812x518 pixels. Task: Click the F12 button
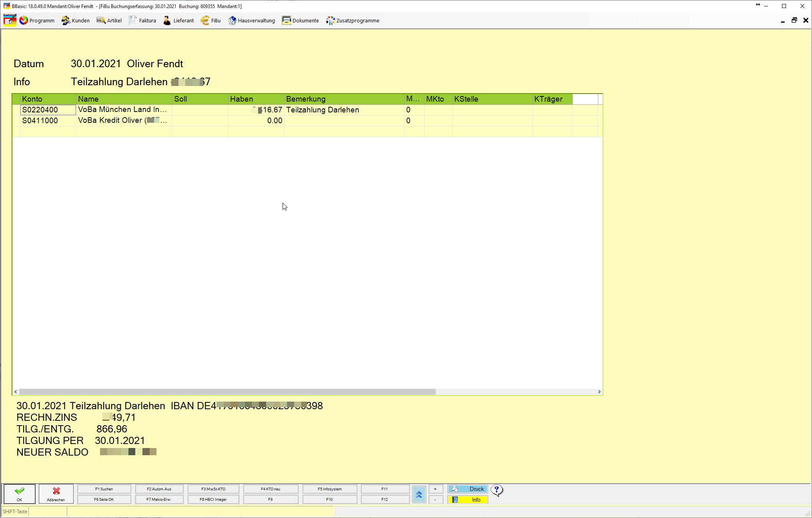(385, 499)
